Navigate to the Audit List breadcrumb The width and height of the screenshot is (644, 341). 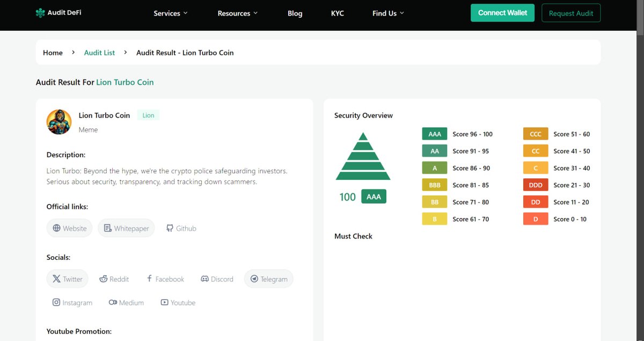(99, 52)
